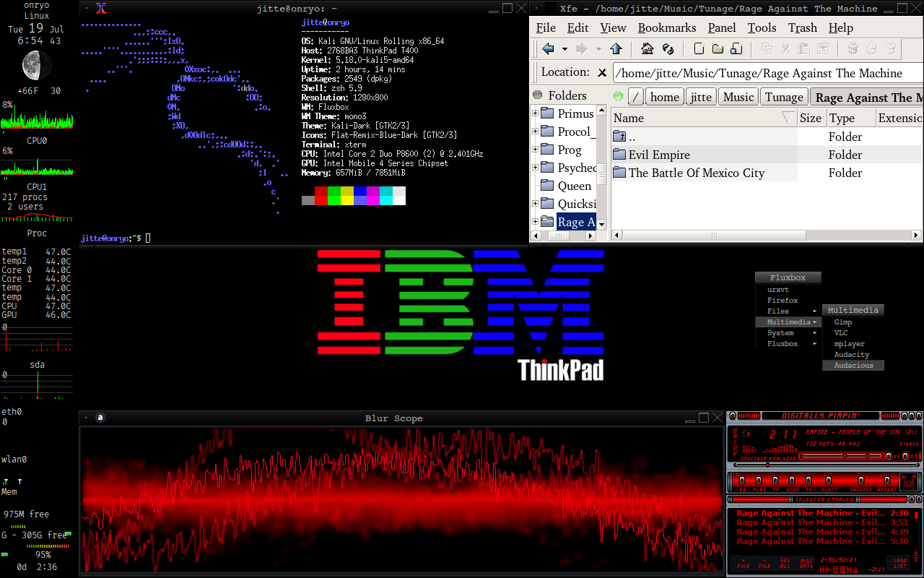Go back using Xfe's back arrow
The height and width of the screenshot is (578, 924).
(x=548, y=48)
